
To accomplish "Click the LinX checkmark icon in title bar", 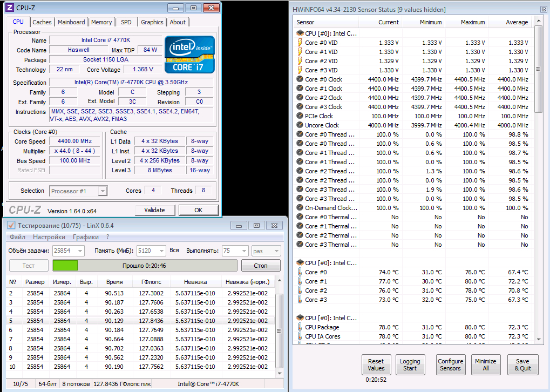I will pyautogui.click(x=11, y=225).
